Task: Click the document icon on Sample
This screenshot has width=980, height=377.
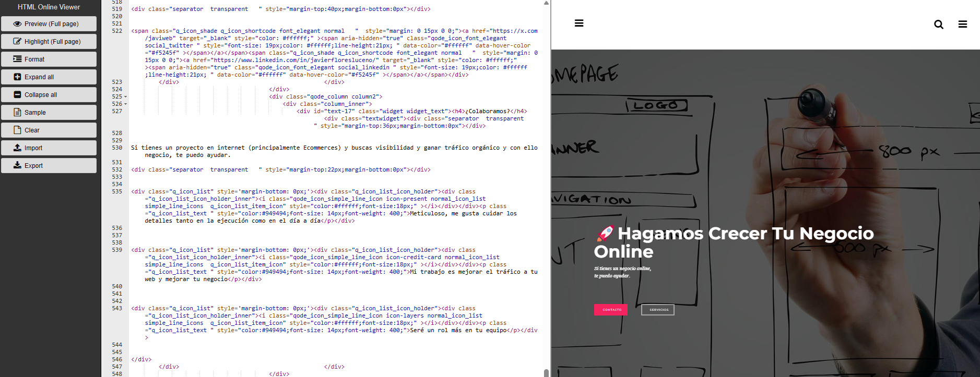Action: [x=17, y=112]
